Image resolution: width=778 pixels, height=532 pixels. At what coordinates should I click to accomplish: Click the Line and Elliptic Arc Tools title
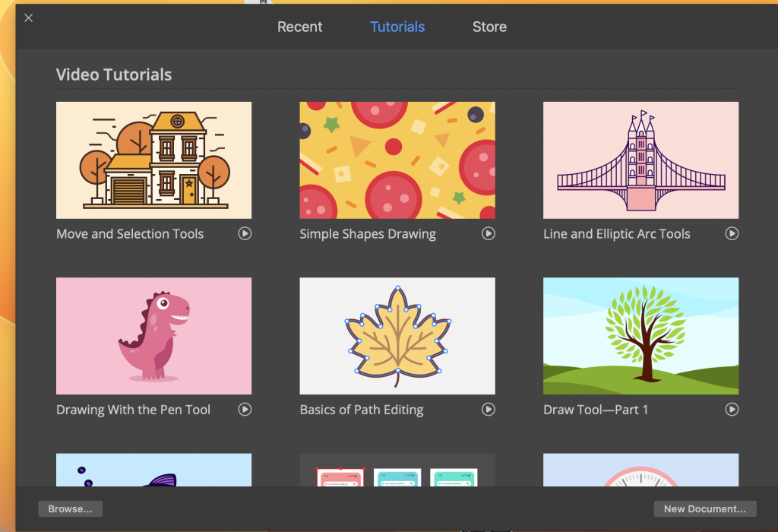click(617, 234)
